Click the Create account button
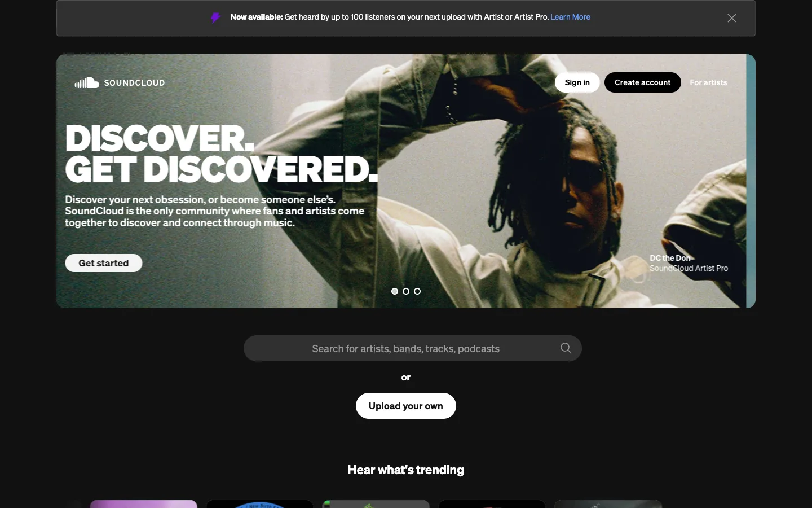The width and height of the screenshot is (812, 508). pos(643,82)
